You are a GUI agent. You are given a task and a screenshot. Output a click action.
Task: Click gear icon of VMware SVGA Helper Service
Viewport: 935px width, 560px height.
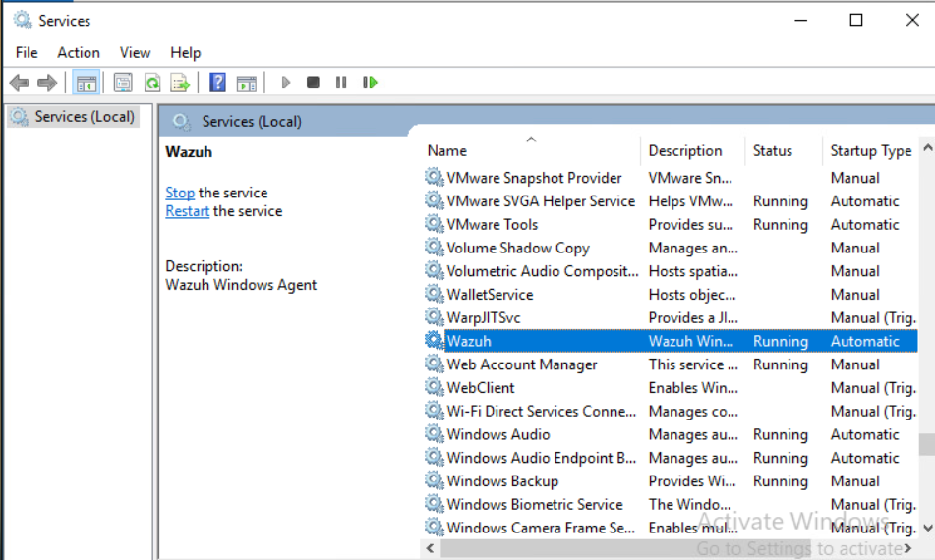(x=435, y=200)
